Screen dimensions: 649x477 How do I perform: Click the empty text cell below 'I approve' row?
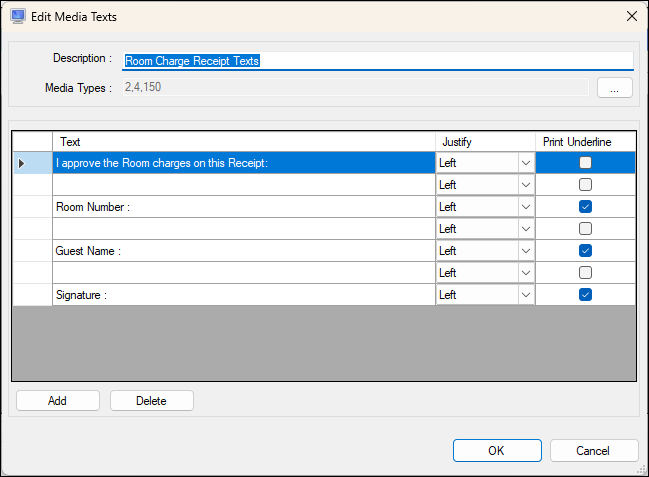(244, 185)
